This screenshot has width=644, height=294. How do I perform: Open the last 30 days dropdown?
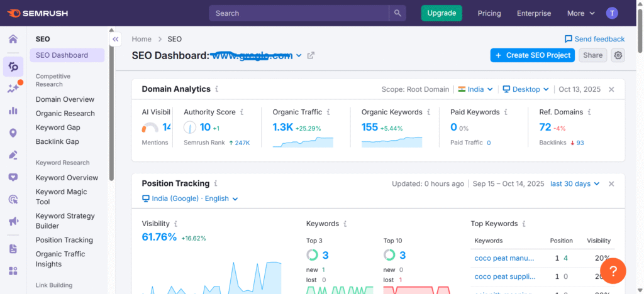(x=575, y=183)
